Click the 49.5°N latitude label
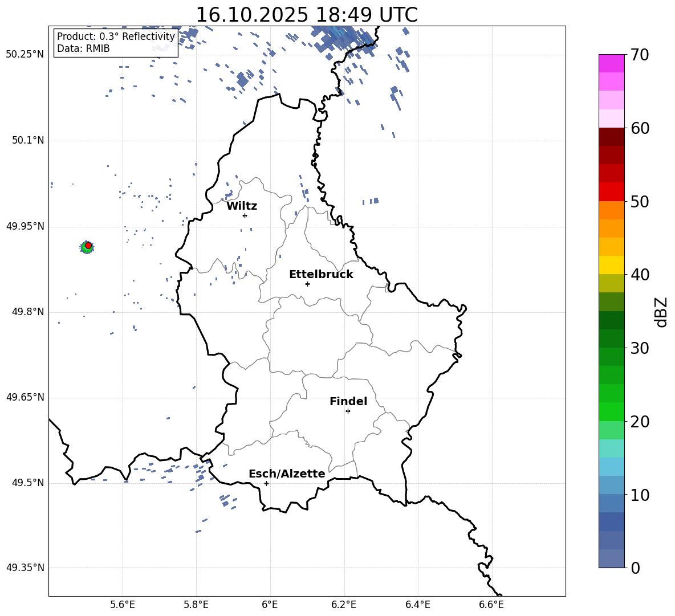 tap(28, 483)
